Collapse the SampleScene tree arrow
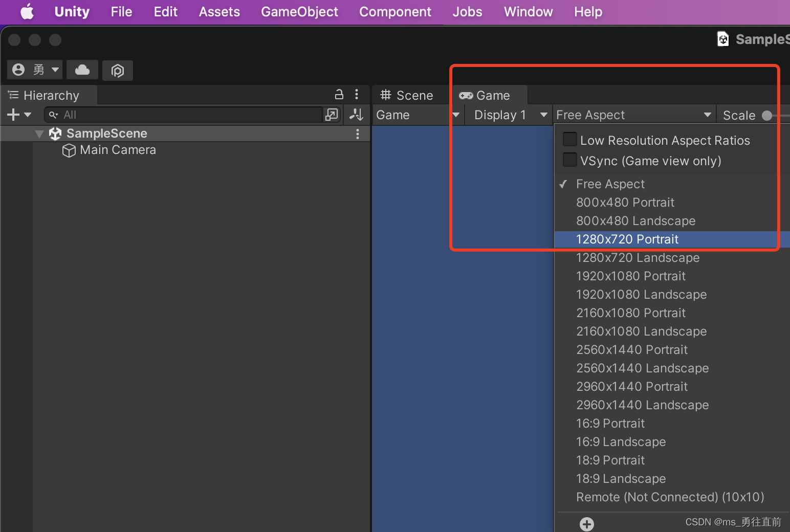 pyautogui.click(x=39, y=134)
